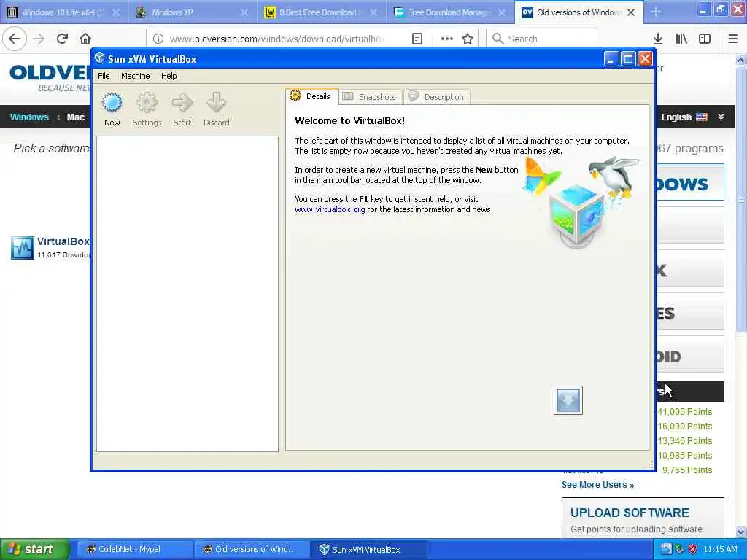The height and width of the screenshot is (560, 747).
Task: Click the 41,005 Points entry
Action: coord(684,411)
